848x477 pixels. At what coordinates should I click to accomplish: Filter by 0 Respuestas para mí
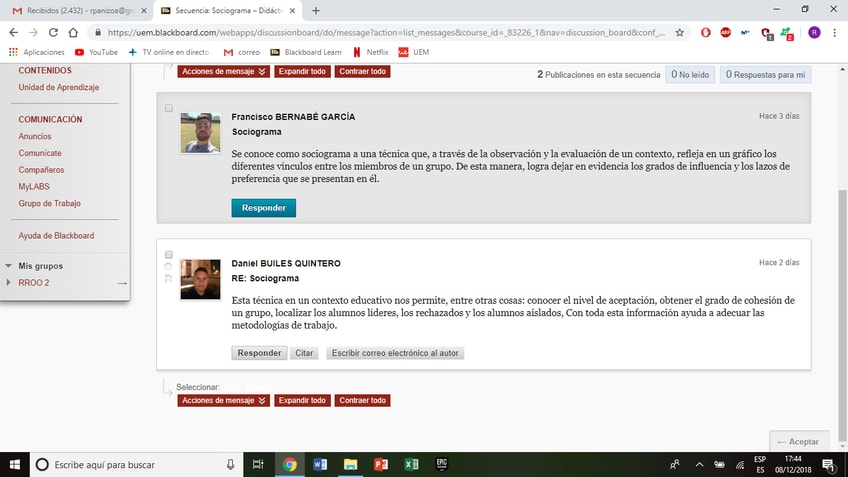click(x=765, y=75)
